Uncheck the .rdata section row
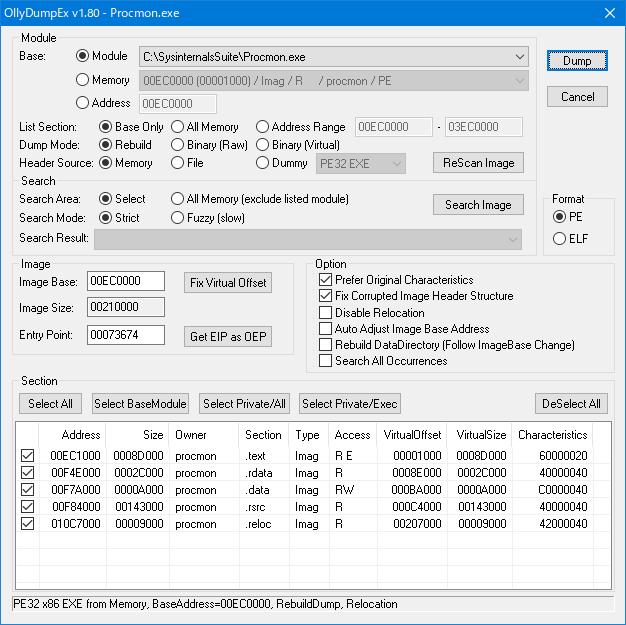The width and height of the screenshot is (626, 625). (x=28, y=473)
